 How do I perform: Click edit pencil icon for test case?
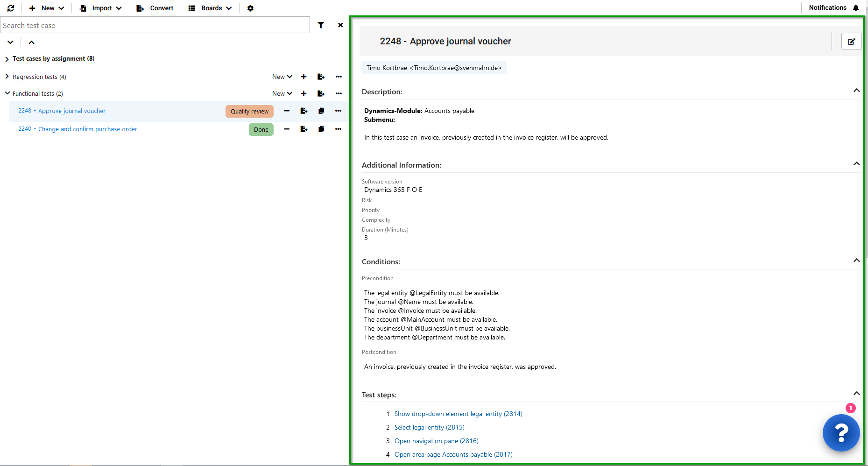851,42
